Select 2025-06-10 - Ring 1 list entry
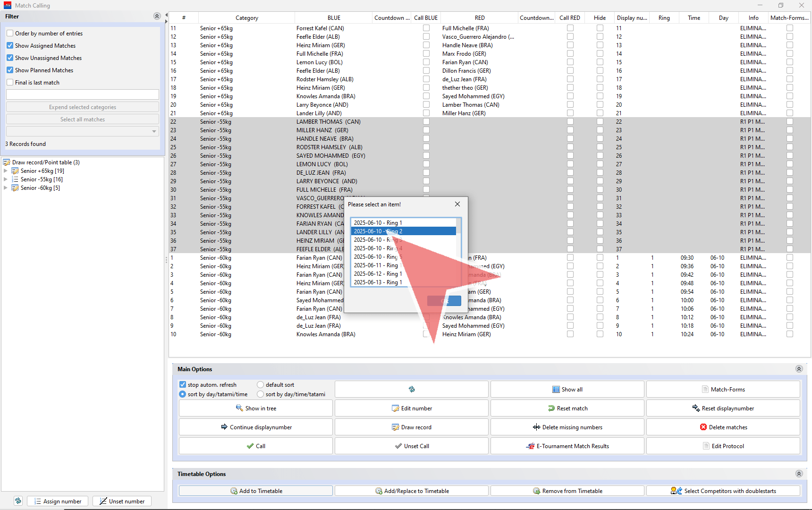This screenshot has height=510, width=812. (378, 223)
